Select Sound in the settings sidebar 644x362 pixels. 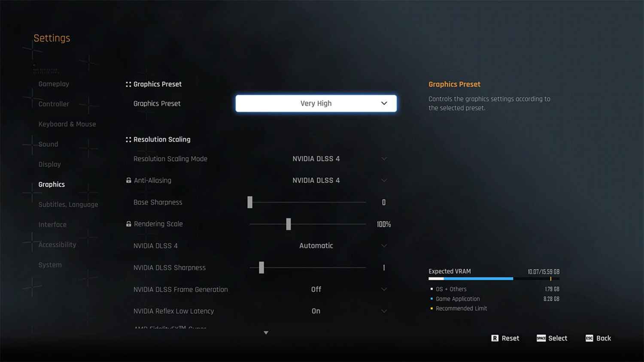pos(48,144)
